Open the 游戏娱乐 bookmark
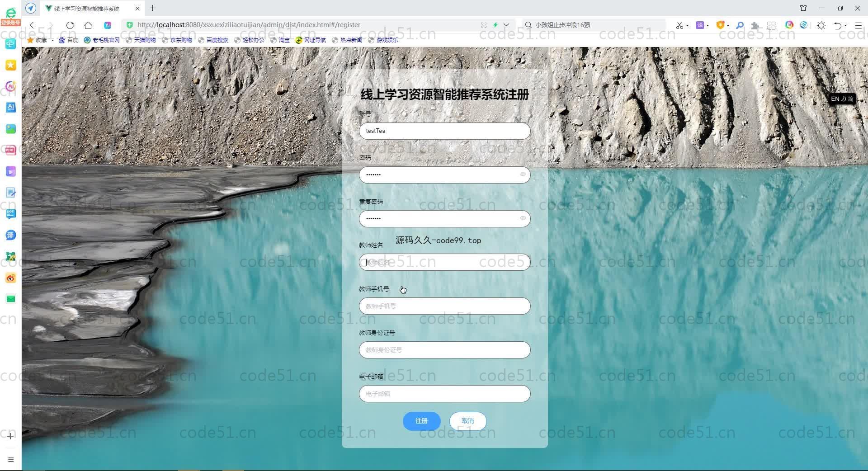The image size is (868, 471). (383, 40)
